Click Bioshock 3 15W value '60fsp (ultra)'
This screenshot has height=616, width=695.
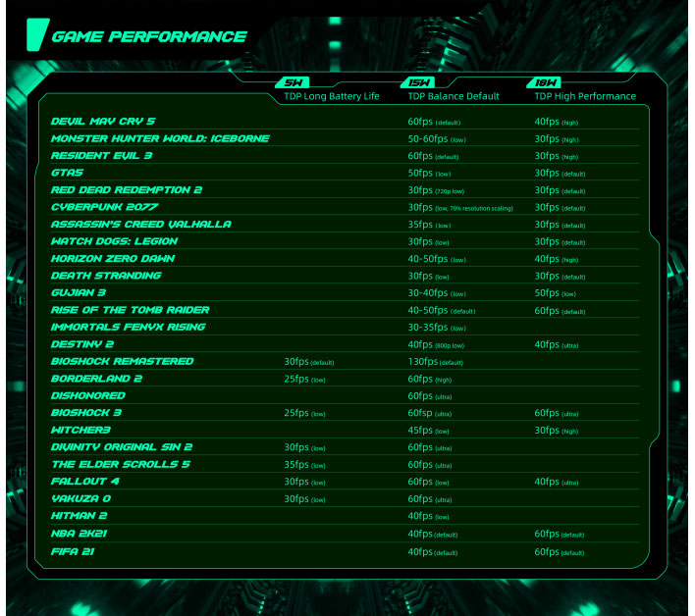click(x=430, y=413)
